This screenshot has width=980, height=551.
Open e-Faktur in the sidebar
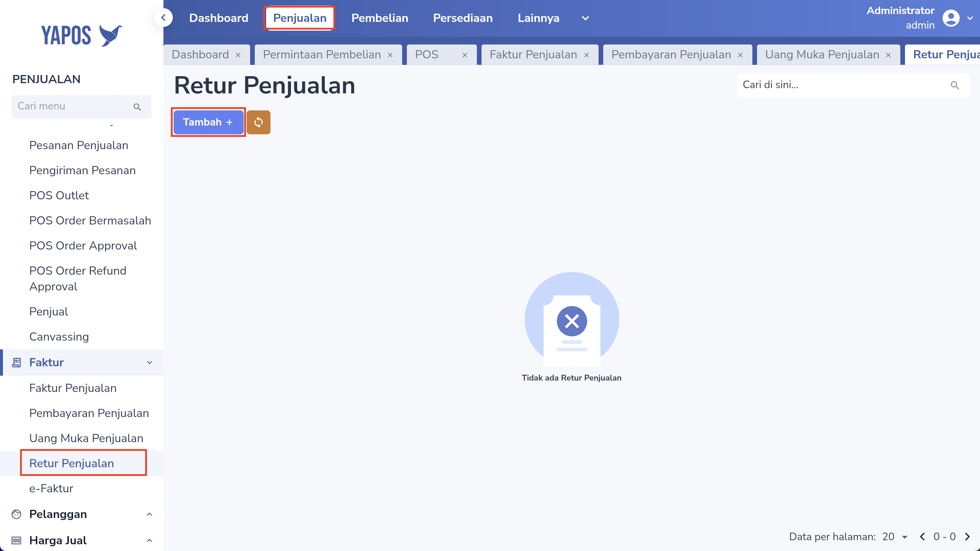[x=51, y=488]
